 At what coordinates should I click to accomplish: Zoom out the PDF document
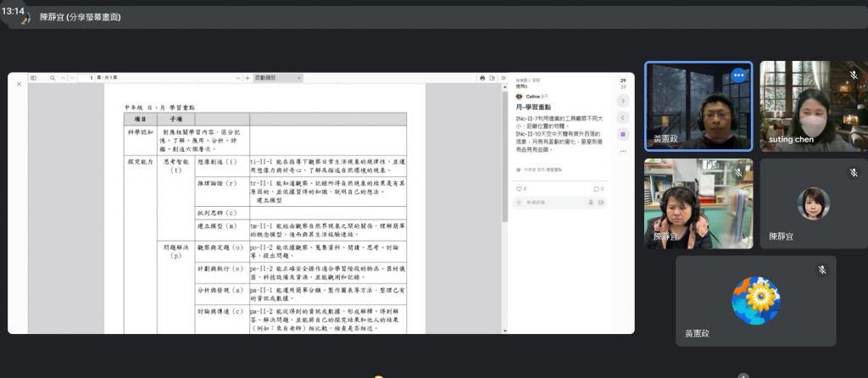[x=236, y=78]
